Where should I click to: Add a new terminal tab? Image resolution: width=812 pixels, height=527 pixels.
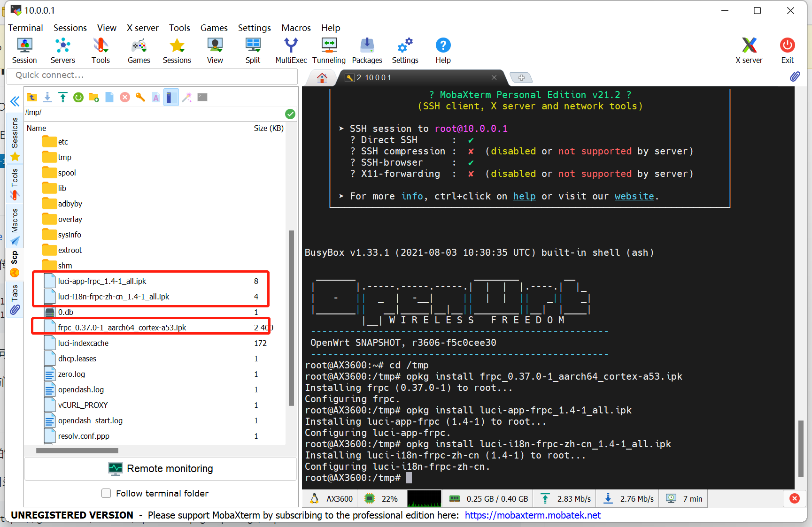[521, 77]
